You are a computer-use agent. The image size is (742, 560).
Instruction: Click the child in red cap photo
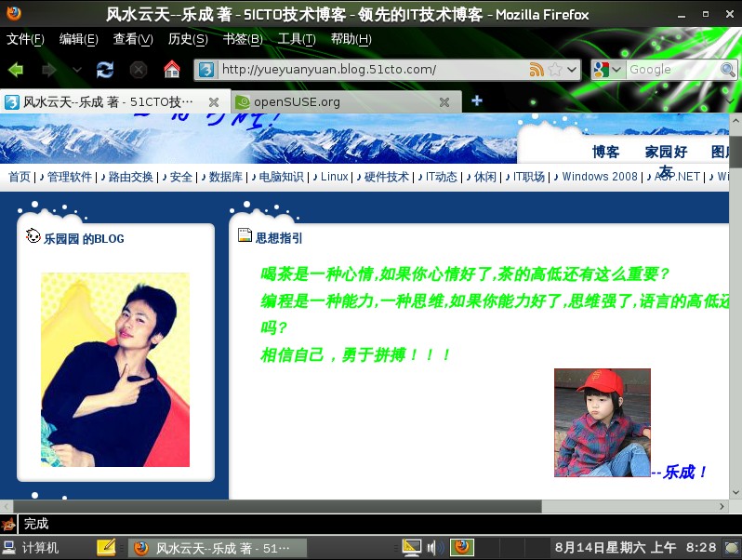(603, 422)
